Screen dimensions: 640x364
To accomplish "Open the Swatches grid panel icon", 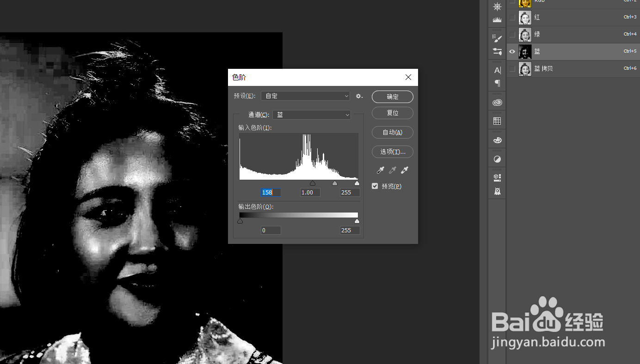I will coord(497,121).
